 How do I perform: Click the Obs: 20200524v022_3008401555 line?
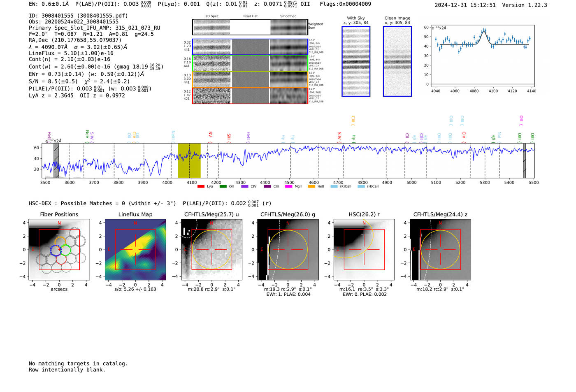[x=74, y=21]
